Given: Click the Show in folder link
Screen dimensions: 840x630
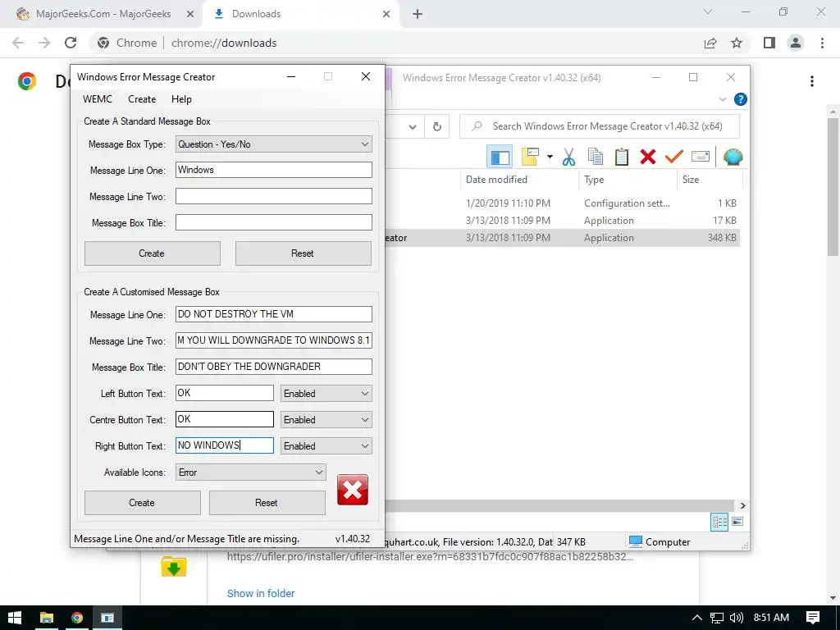Looking at the screenshot, I should pos(261,593).
